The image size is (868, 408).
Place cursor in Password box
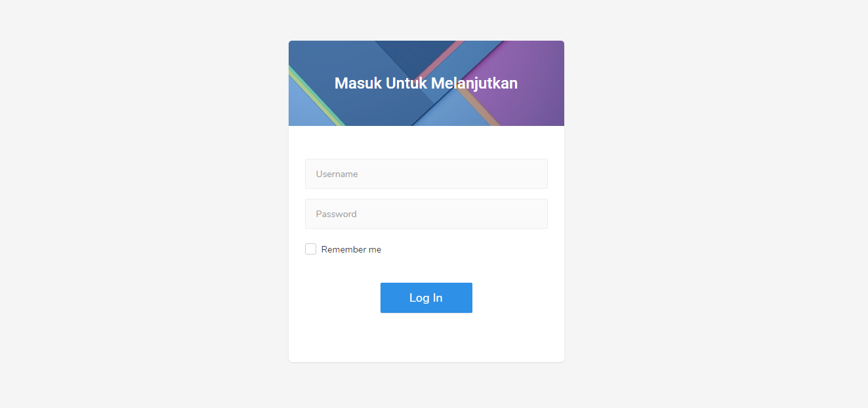pos(426,214)
